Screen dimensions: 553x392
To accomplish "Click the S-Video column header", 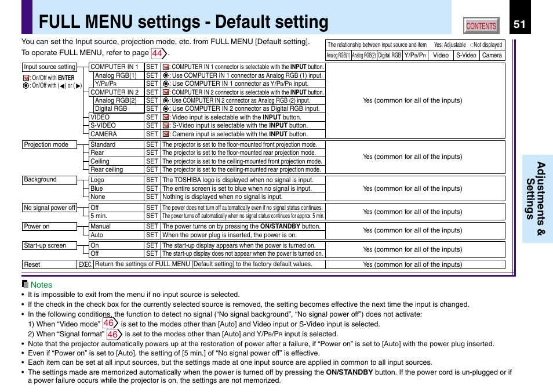I will pos(466,56).
